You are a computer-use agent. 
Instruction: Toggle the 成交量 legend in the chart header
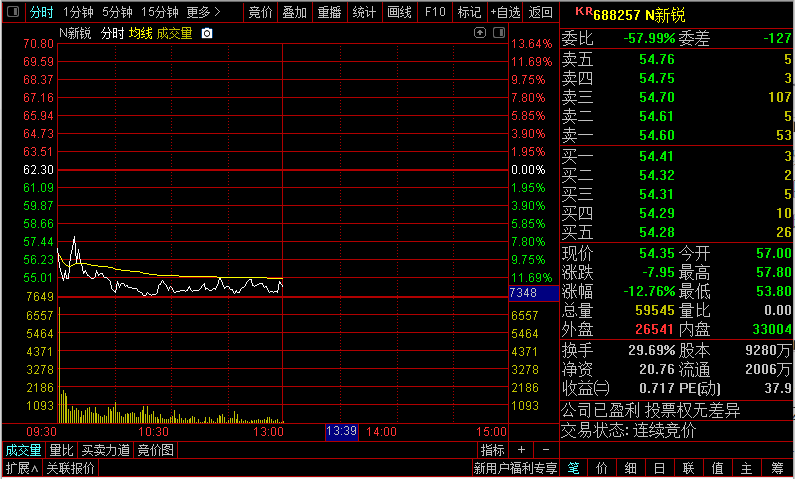174,33
